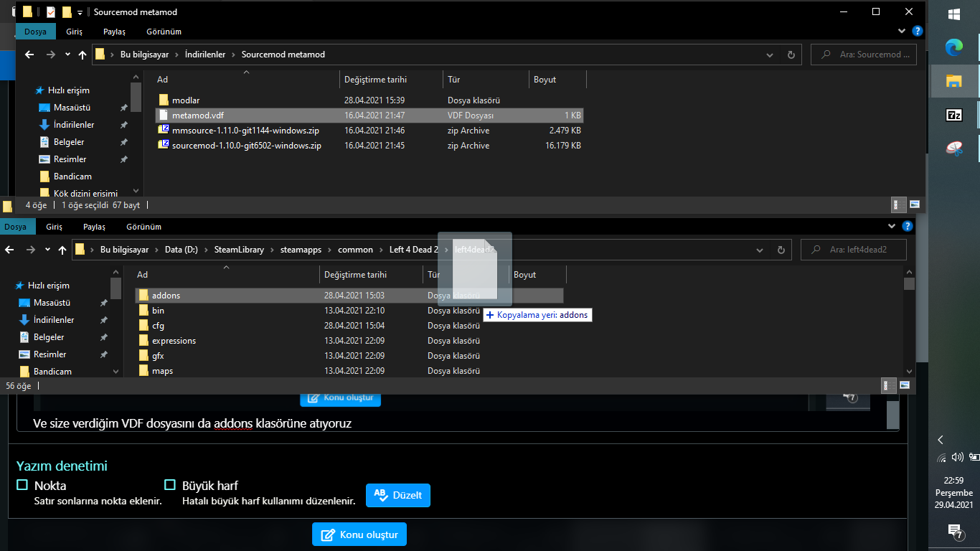Open the volume control in system tray
Screen dimensions: 980x551
coord(957,457)
